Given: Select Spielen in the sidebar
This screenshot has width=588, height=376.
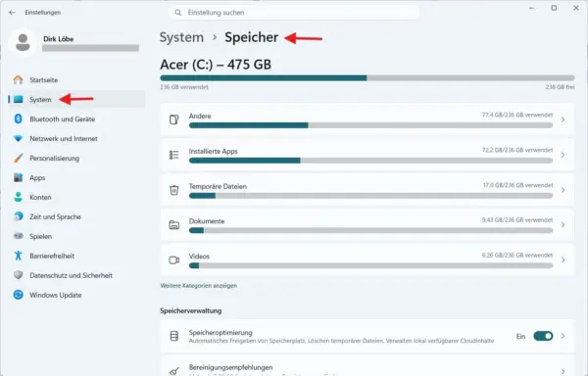Looking at the screenshot, I should click(x=76, y=236).
